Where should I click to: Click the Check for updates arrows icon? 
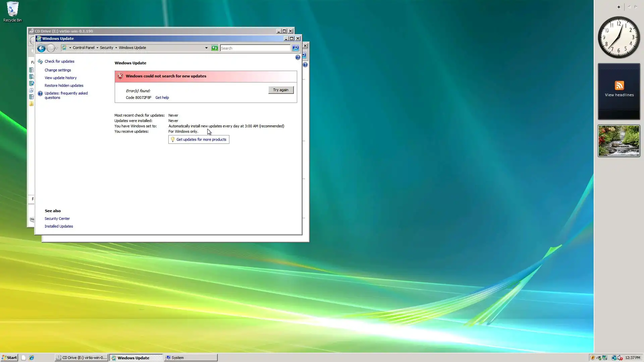(x=40, y=61)
